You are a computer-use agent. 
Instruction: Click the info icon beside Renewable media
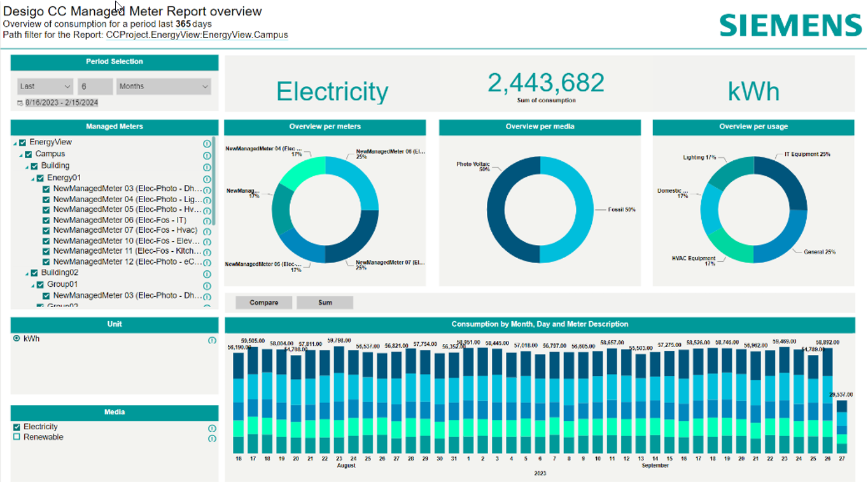tap(212, 438)
